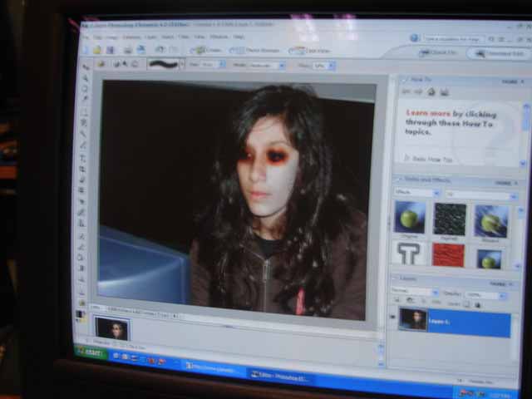This screenshot has width=532, height=399.
Task: Select the photo thumbnail in the Photo Bin
Action: pos(111,328)
